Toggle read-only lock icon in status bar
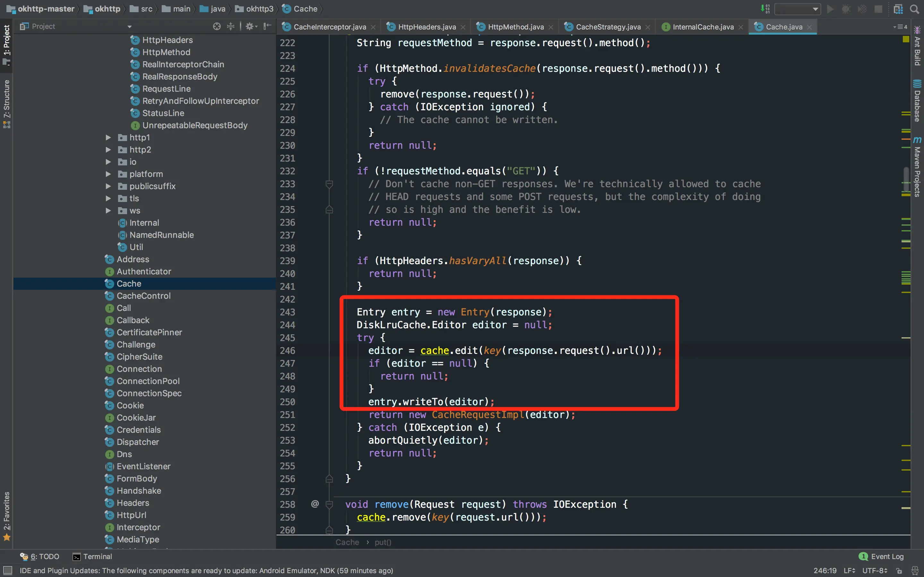The image size is (924, 577). [x=899, y=571]
